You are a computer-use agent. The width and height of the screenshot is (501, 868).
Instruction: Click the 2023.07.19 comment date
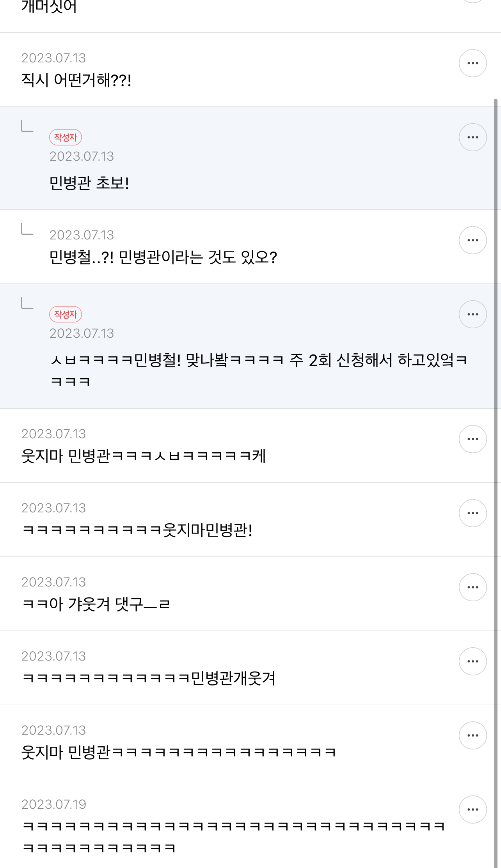pyautogui.click(x=54, y=804)
